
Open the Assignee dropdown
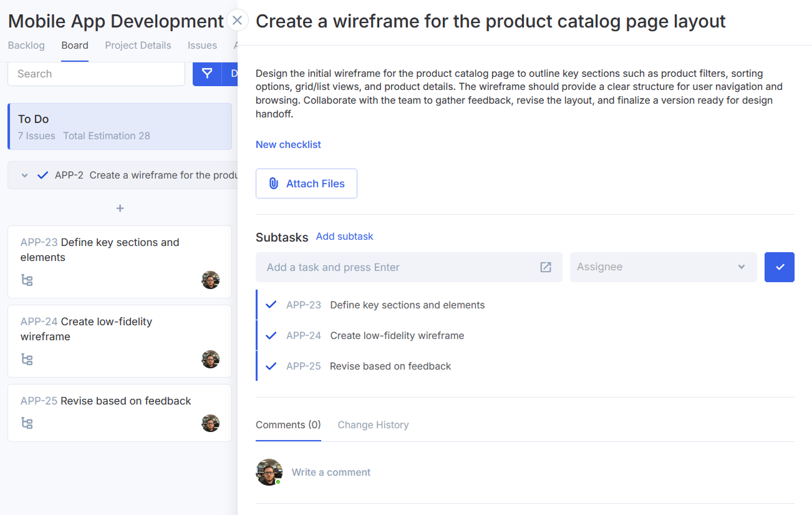tap(662, 267)
